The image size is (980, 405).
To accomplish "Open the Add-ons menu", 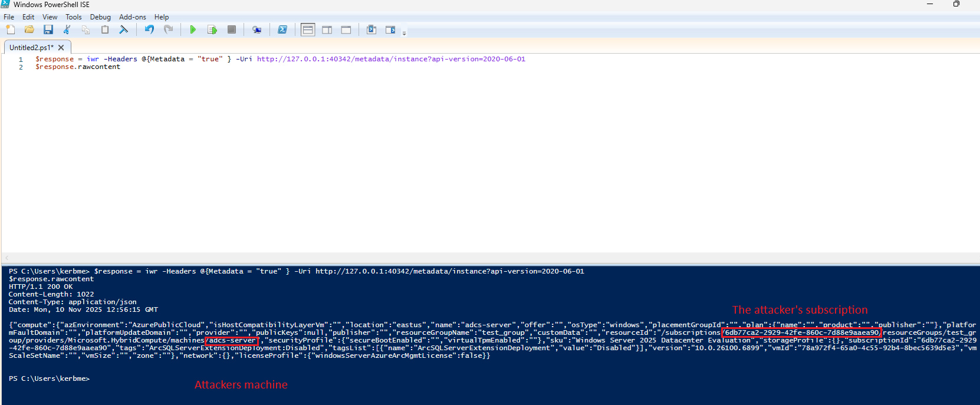I will click(x=133, y=17).
